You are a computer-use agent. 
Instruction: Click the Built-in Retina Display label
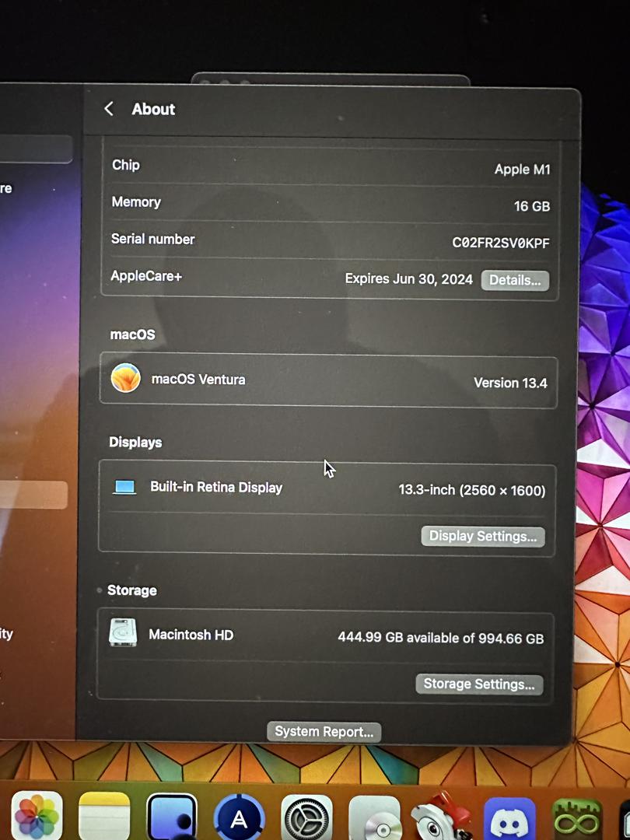216,487
